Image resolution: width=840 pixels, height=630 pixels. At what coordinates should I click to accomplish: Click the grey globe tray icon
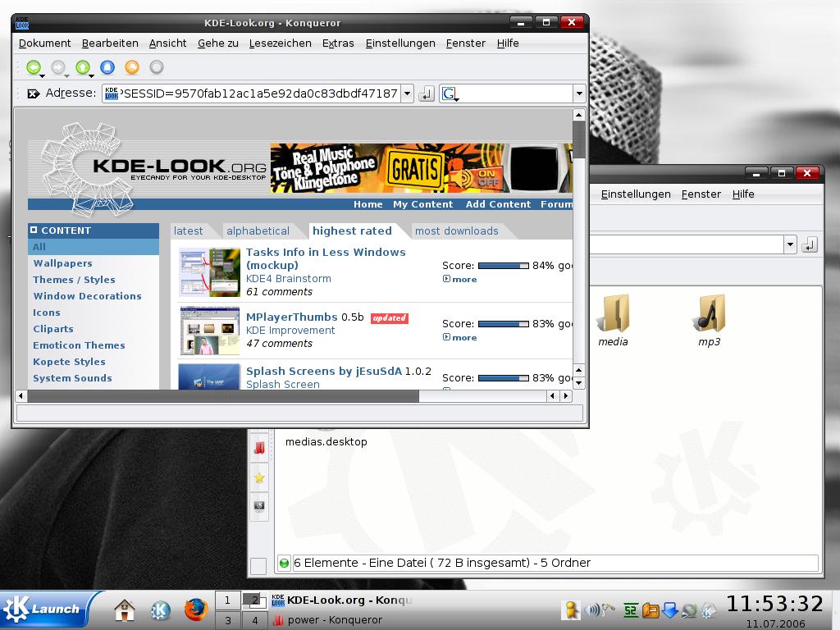coord(689,610)
